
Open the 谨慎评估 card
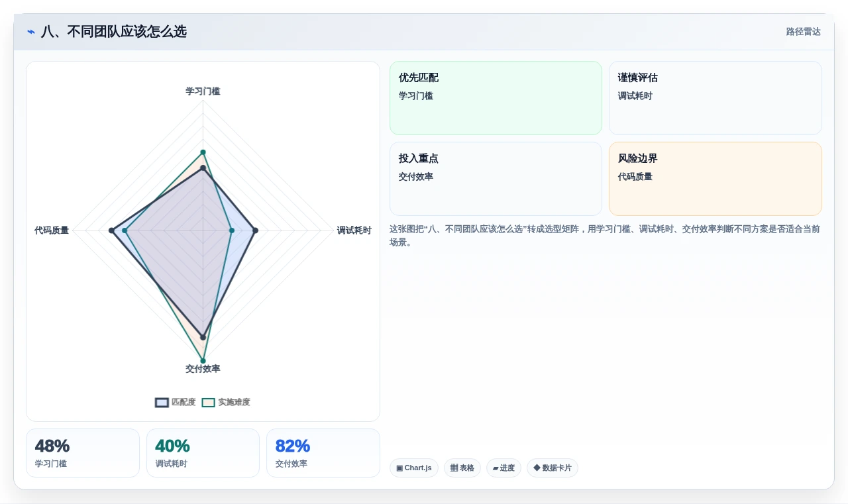coord(715,98)
